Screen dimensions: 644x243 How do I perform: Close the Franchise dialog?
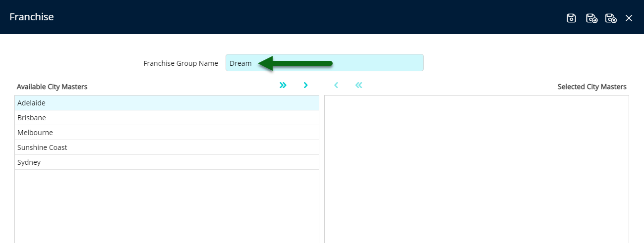click(x=629, y=18)
